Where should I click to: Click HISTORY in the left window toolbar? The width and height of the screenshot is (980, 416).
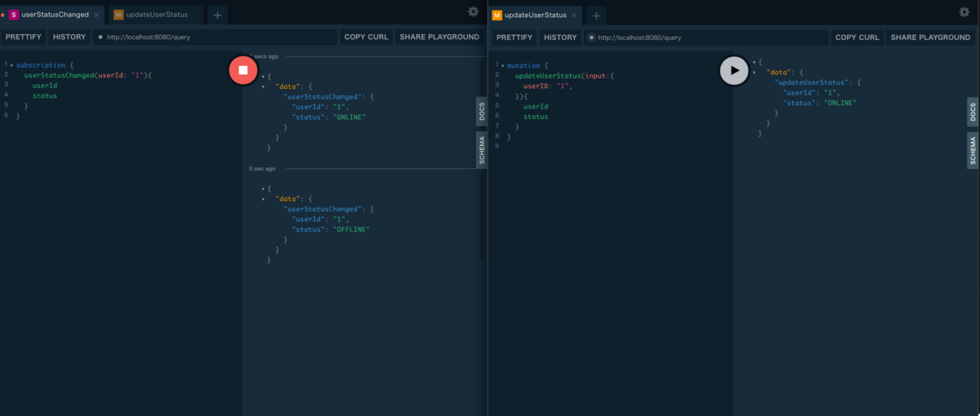(x=69, y=38)
